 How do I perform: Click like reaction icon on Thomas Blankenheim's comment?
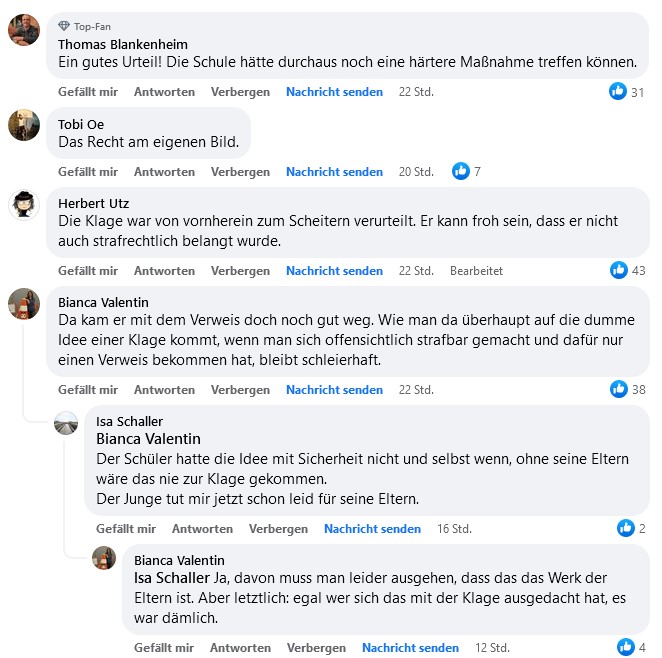point(619,92)
